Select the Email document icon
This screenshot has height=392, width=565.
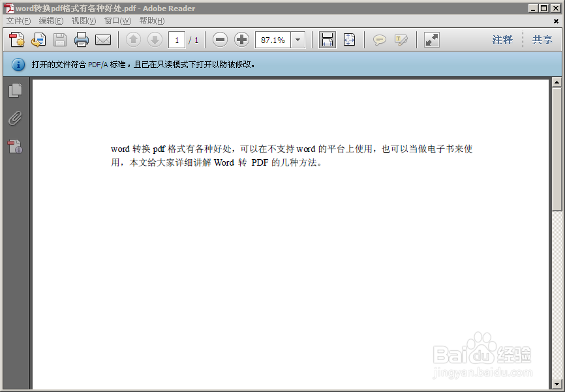click(104, 40)
